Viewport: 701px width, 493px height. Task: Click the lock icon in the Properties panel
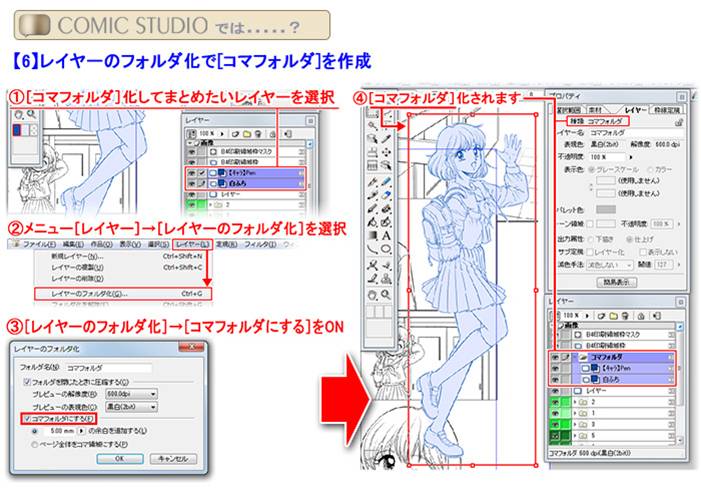point(679,122)
